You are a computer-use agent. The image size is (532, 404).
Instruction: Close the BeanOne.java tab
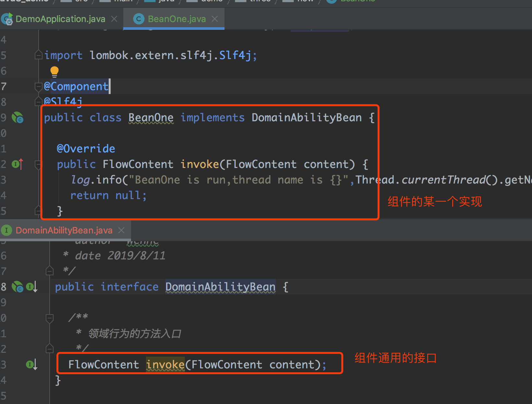(215, 19)
